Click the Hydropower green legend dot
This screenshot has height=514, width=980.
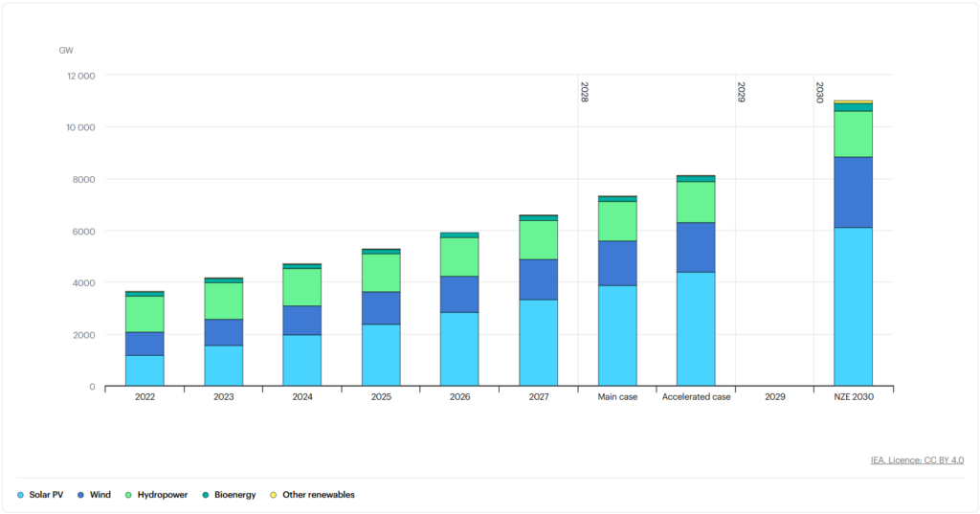coord(129,495)
